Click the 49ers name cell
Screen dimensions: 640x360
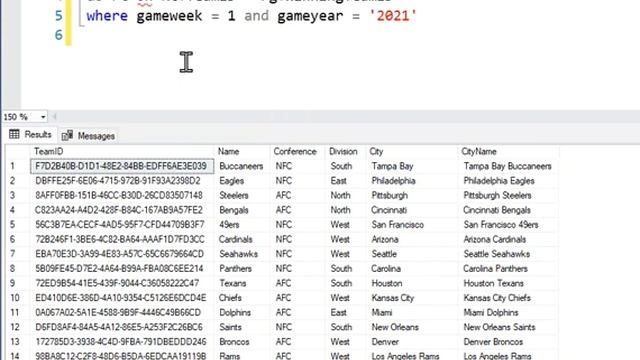[242, 224]
